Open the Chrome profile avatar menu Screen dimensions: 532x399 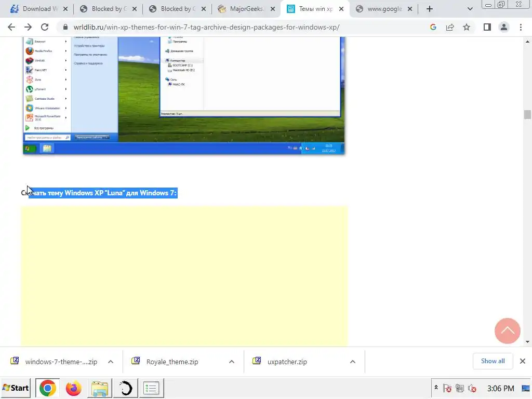[504, 27]
